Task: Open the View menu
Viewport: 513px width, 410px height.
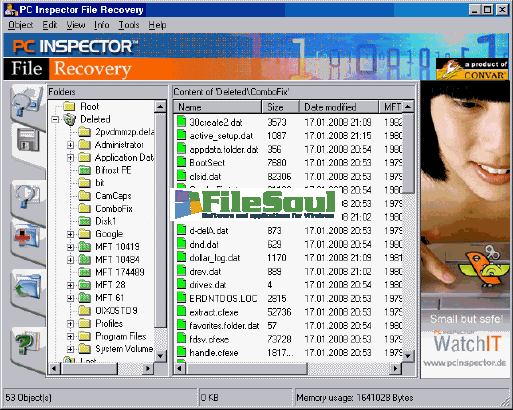Action: [76, 25]
